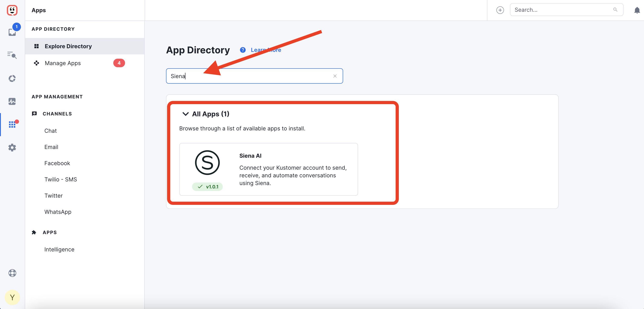The image size is (644, 309).
Task: Click the app directory search field
Action: 254,76
